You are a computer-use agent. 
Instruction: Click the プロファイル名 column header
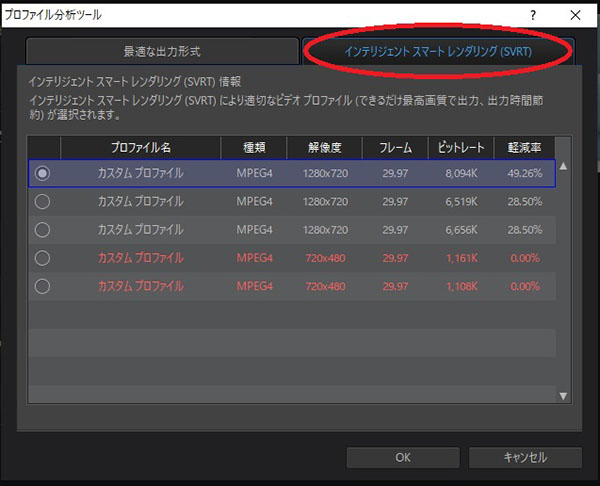pos(140,147)
